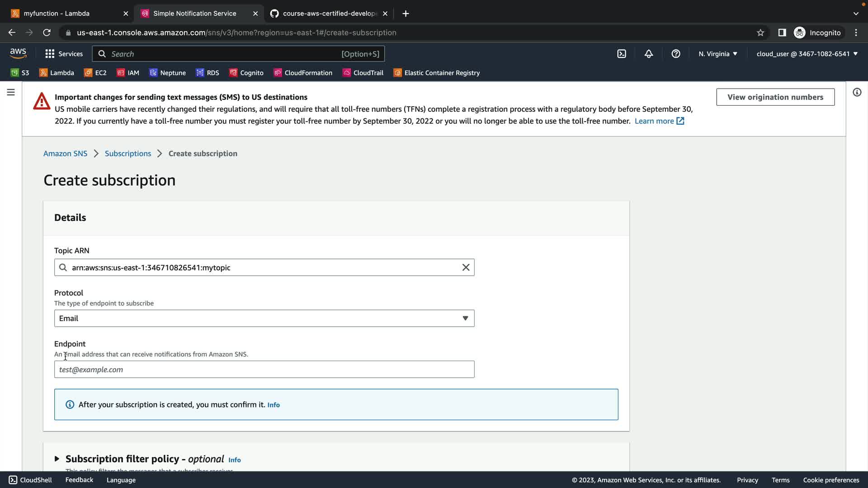Open the Services grid menu

click(64, 54)
